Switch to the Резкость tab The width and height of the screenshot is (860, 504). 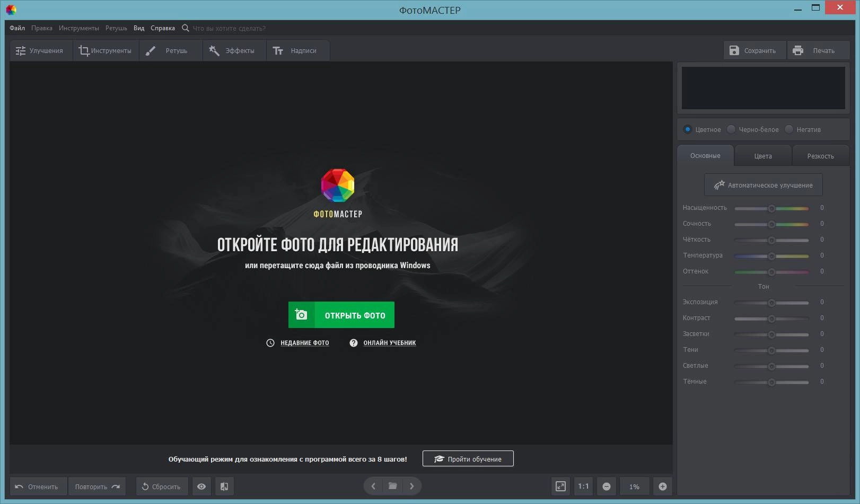click(820, 156)
